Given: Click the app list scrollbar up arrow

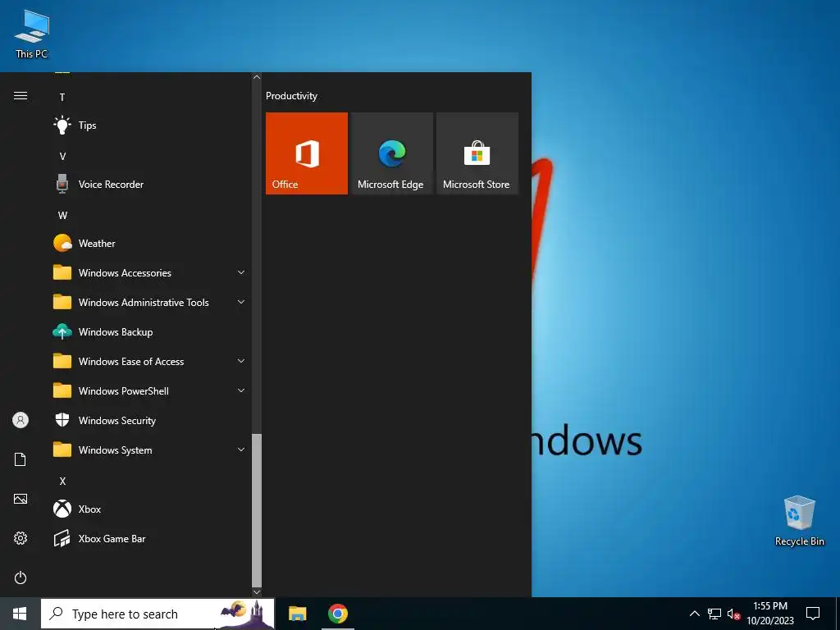Looking at the screenshot, I should (257, 77).
